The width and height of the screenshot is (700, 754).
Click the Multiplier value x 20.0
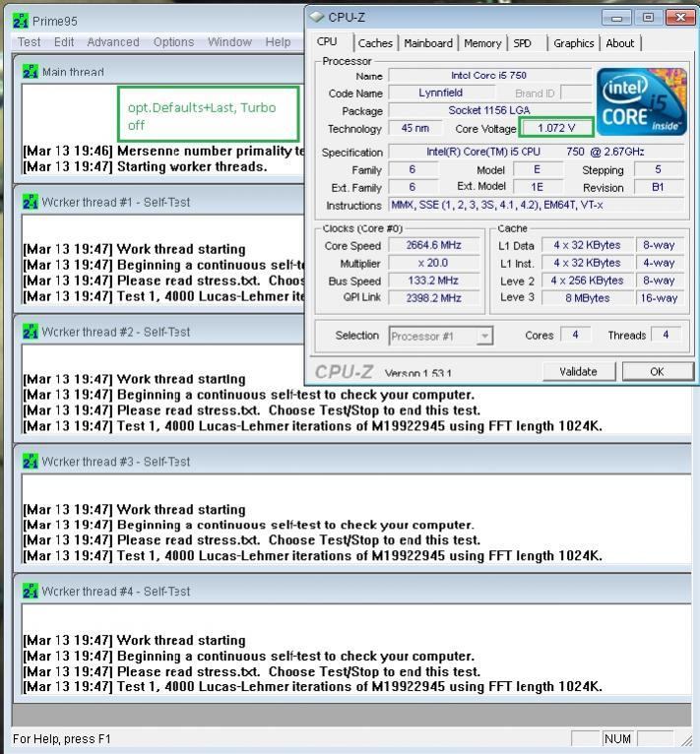pyautogui.click(x=433, y=263)
